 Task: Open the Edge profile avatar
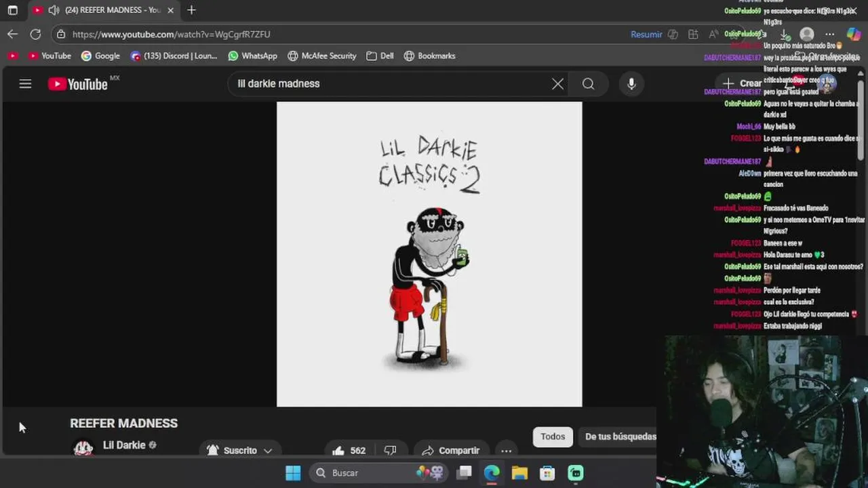(x=807, y=34)
